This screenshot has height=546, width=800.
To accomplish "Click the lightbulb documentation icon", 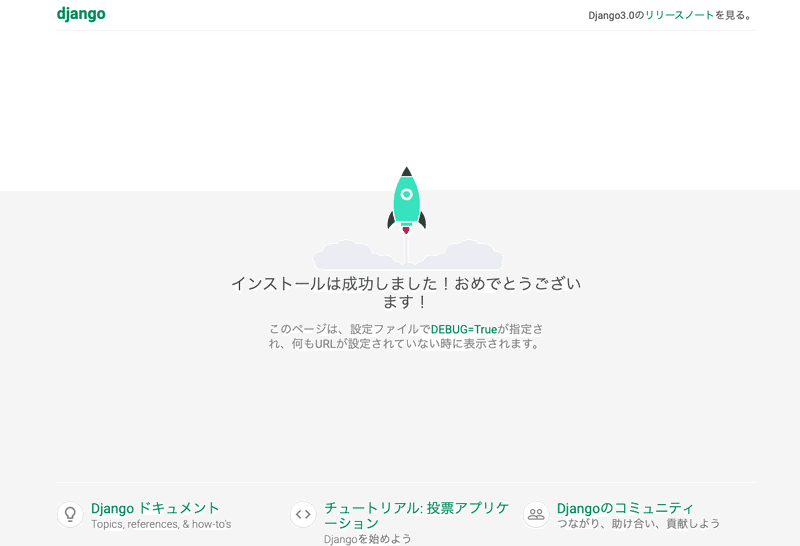I will tap(70, 514).
